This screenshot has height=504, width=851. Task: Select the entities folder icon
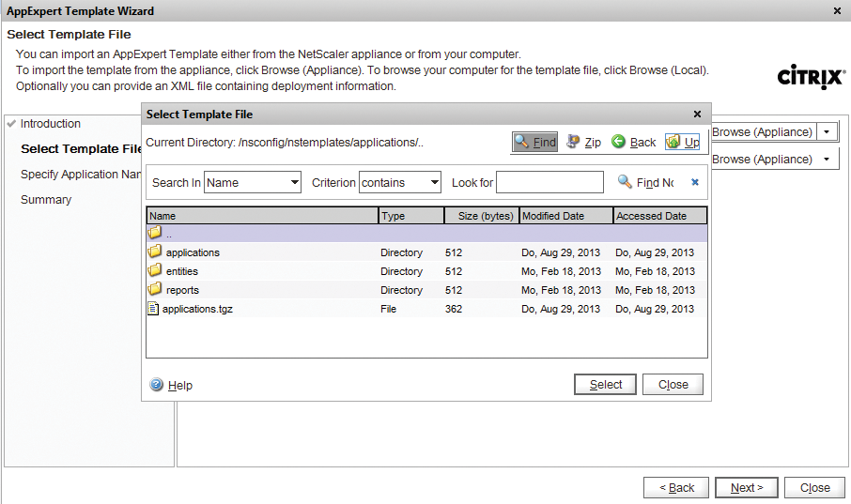pyautogui.click(x=155, y=270)
